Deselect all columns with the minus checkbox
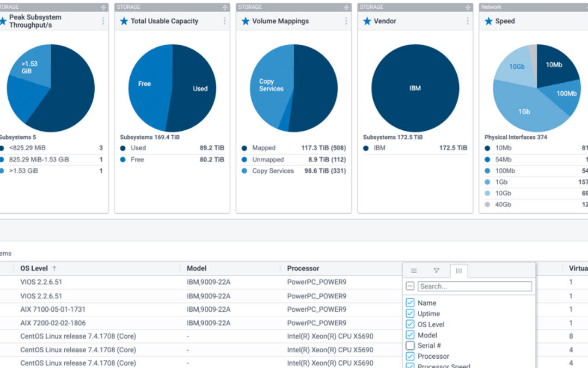 (411, 286)
